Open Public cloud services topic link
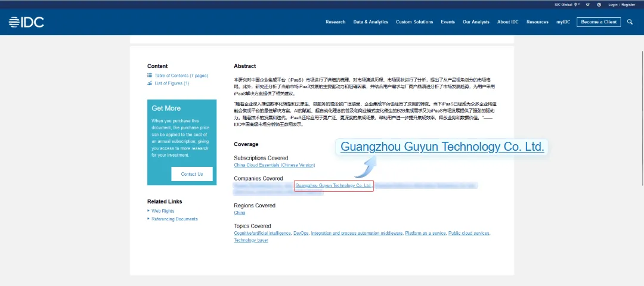This screenshot has width=644, height=286. pyautogui.click(x=469, y=233)
